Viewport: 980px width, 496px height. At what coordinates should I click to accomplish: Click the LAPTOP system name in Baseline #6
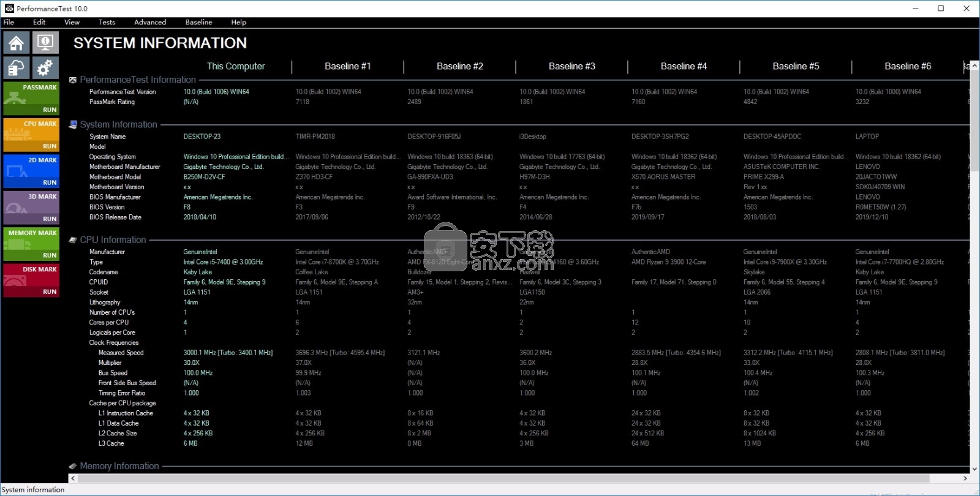[x=867, y=137]
